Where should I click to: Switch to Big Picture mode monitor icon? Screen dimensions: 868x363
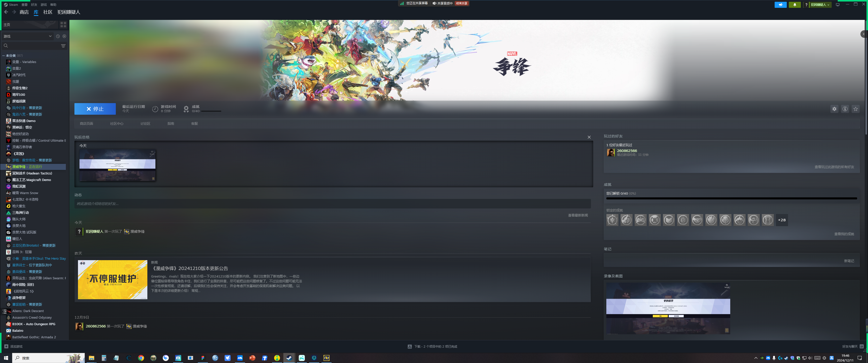tap(838, 5)
